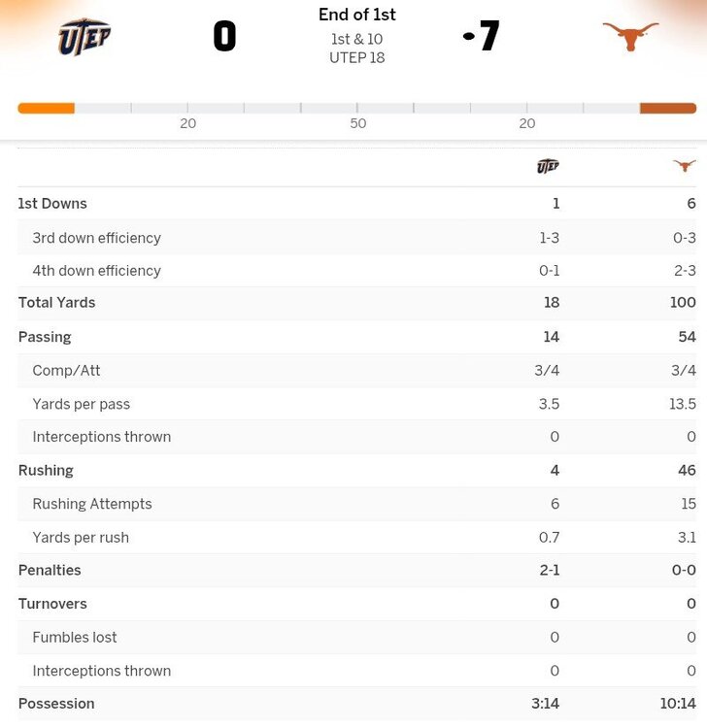707x728 pixels.
Task: Select the small Longhorns logo above the stats column
Action: [x=685, y=166]
